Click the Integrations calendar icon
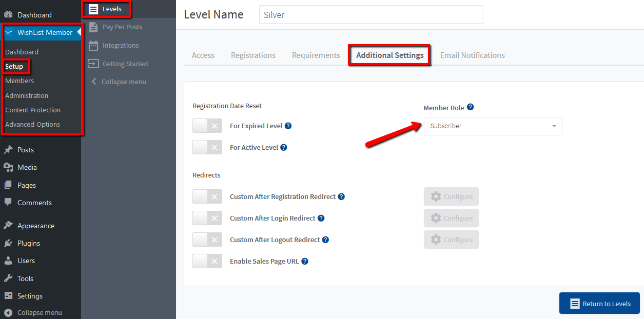The height and width of the screenshot is (319, 644). click(93, 46)
